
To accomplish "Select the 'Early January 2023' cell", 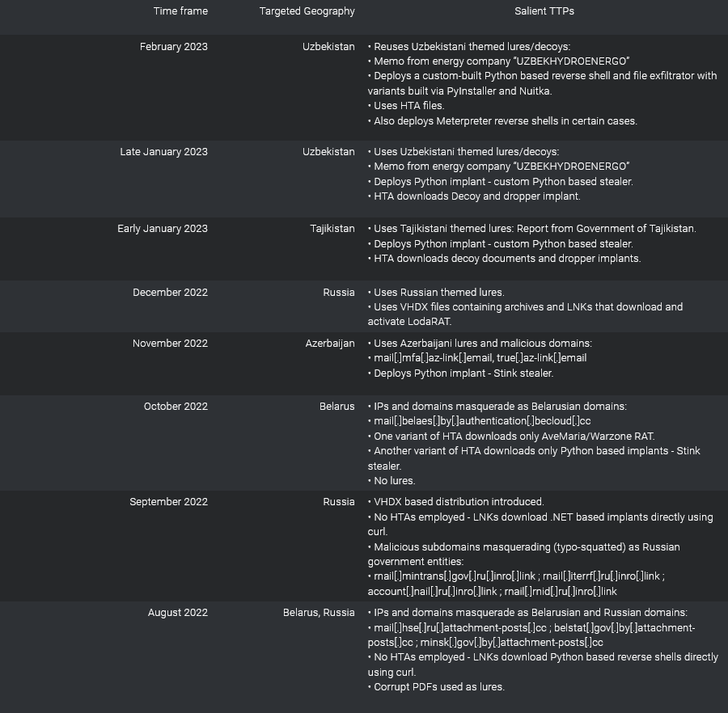I will click(163, 229).
